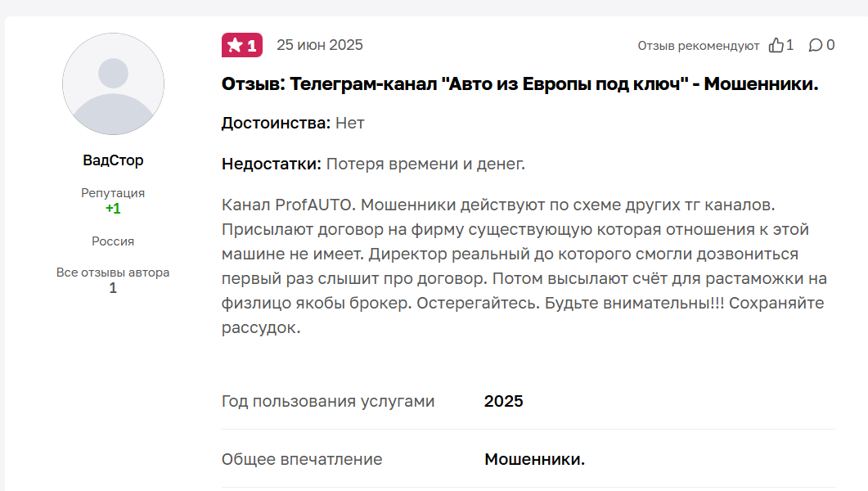Select the review date 25 июн 2025
This screenshot has height=491, width=868.
pyautogui.click(x=320, y=46)
